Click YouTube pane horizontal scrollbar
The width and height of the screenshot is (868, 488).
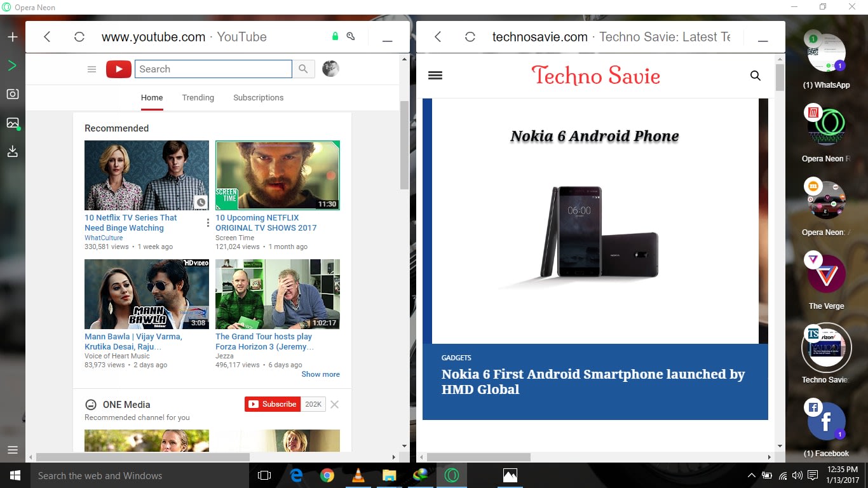(143, 457)
